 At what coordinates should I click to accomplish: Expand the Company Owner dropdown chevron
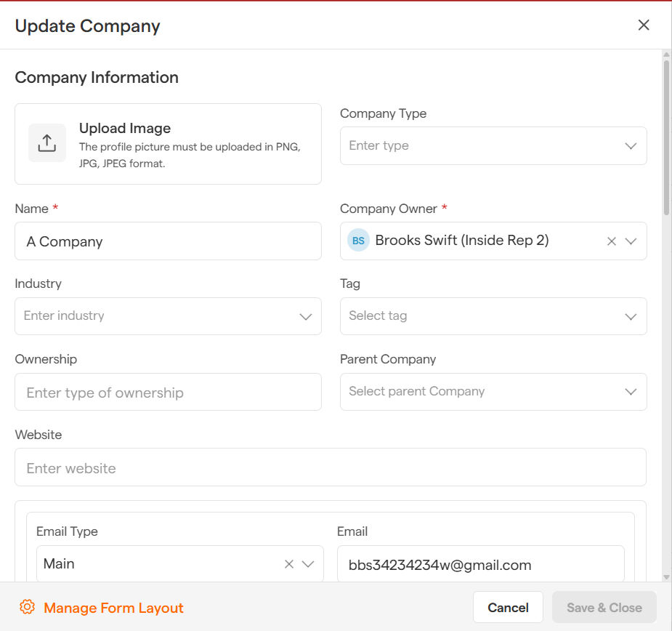631,241
